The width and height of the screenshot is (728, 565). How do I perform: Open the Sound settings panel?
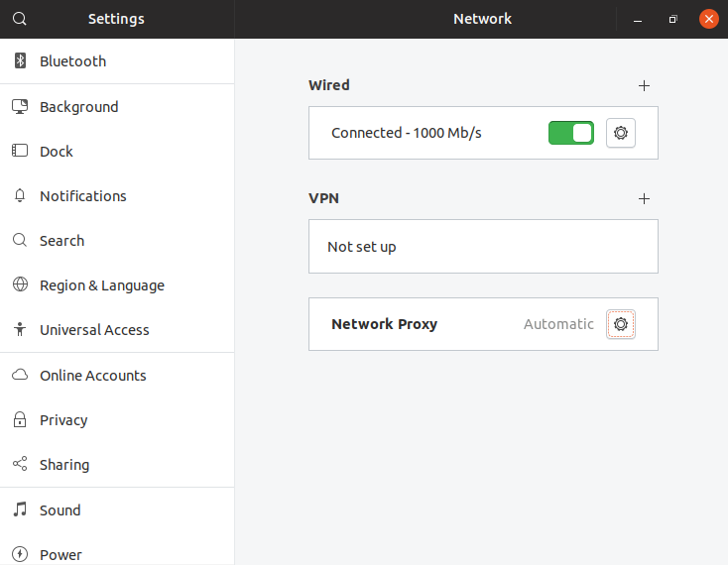pos(117,509)
